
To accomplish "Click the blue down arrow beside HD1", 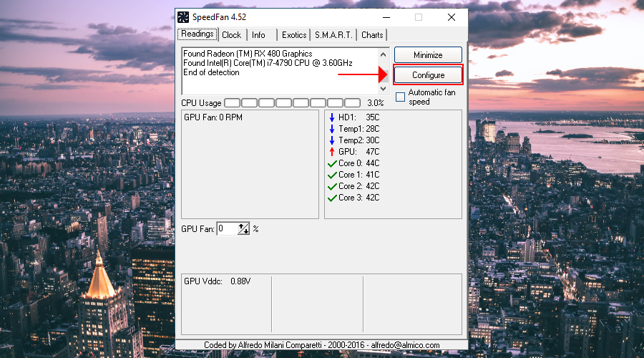I will tap(332, 117).
